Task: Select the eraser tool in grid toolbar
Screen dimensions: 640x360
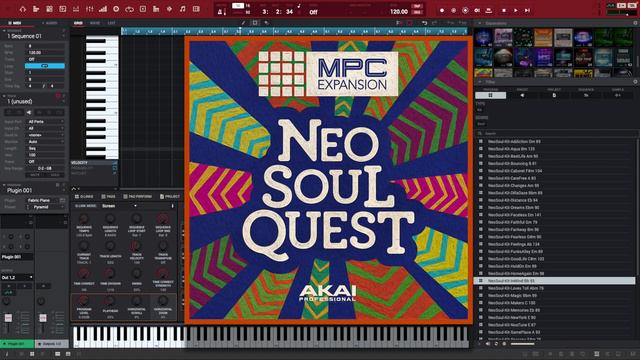Action: pos(267,23)
